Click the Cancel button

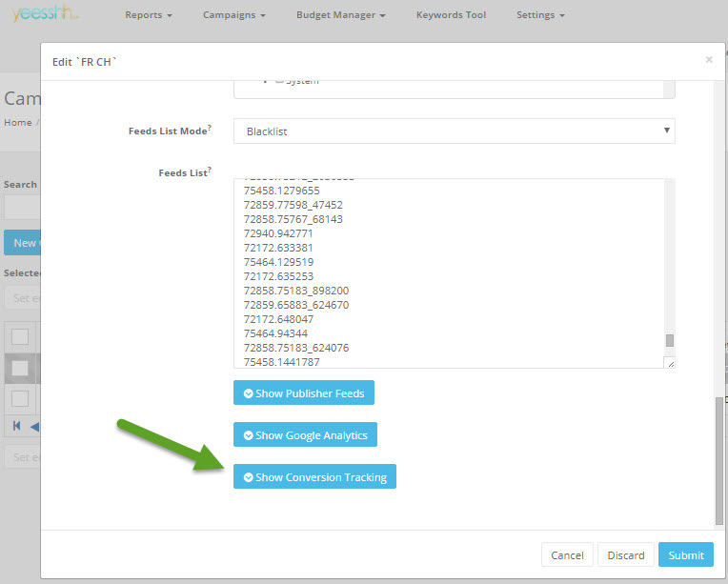coord(567,554)
